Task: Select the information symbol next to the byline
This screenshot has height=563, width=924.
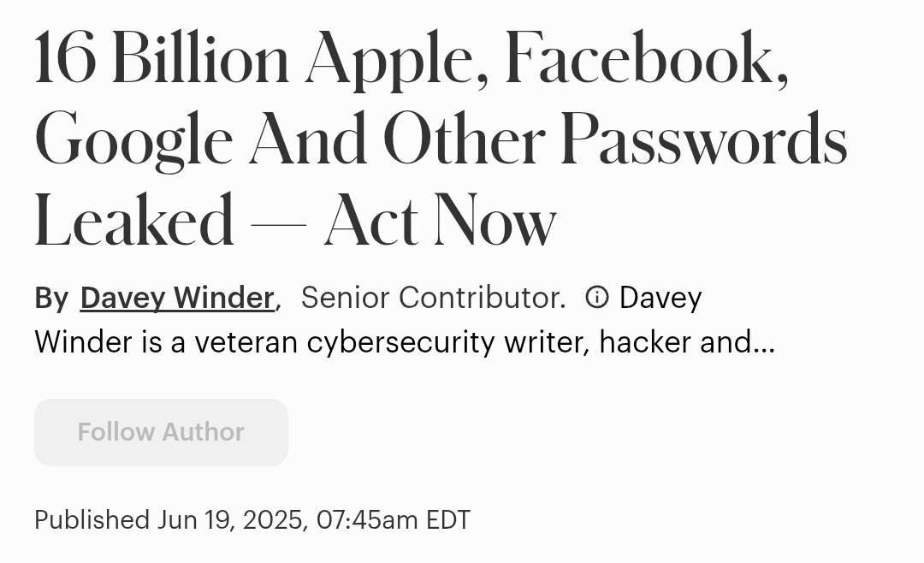Action: tap(596, 297)
